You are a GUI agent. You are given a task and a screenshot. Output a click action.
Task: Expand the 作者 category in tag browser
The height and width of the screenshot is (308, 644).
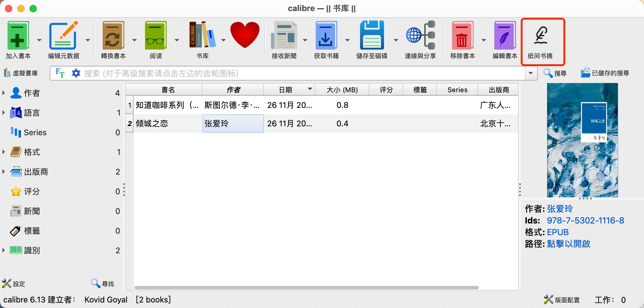[x=4, y=93]
